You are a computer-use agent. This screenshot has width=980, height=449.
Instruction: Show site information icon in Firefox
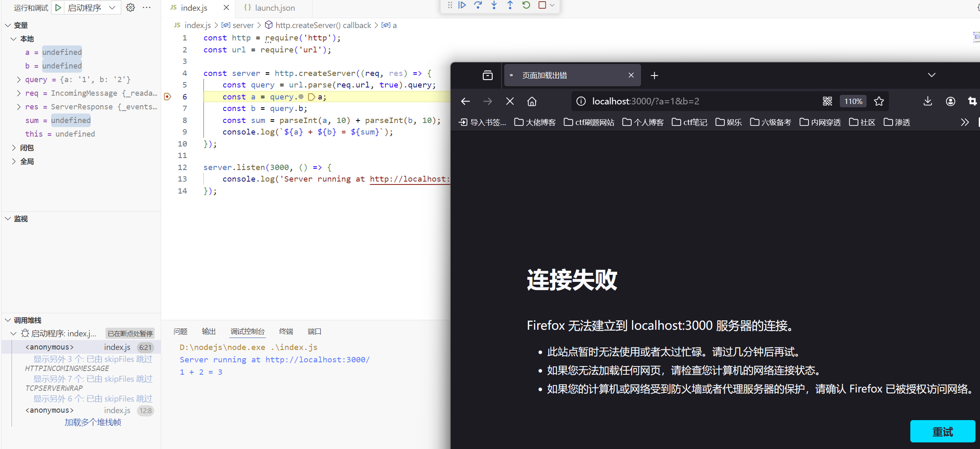581,101
